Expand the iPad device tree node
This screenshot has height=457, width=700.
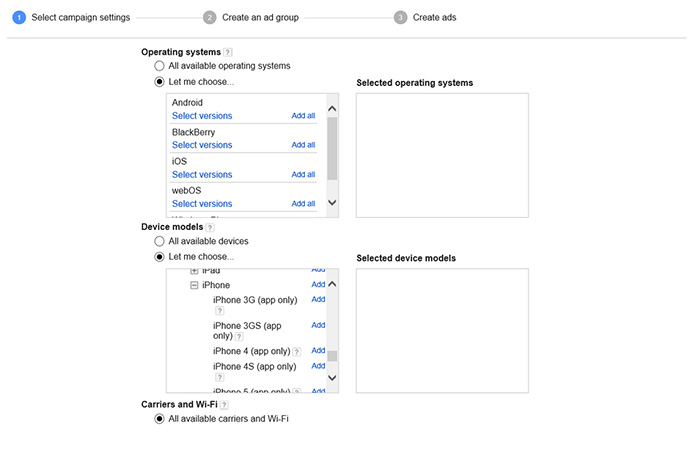tap(194, 271)
